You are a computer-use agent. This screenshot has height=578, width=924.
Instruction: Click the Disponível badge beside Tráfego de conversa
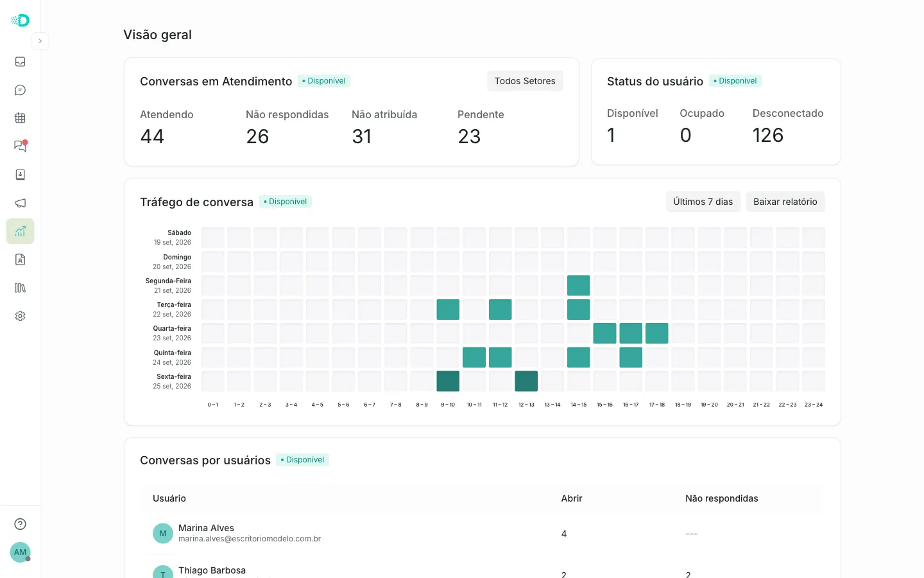coord(286,202)
